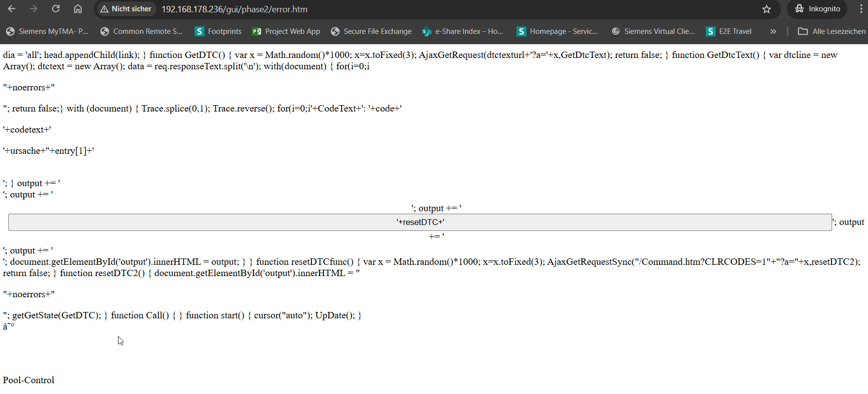Click the '+ursache+"+entry[1]+' text

click(x=49, y=151)
